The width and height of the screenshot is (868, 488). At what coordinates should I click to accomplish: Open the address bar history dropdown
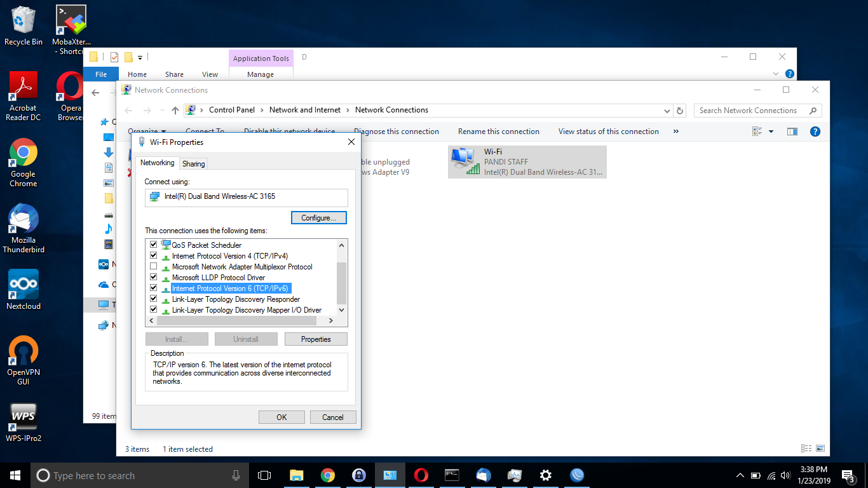point(667,111)
